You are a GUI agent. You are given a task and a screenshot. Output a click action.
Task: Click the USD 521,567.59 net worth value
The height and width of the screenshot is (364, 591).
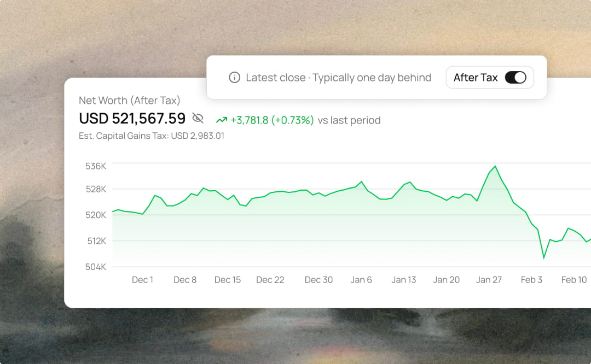(x=132, y=118)
